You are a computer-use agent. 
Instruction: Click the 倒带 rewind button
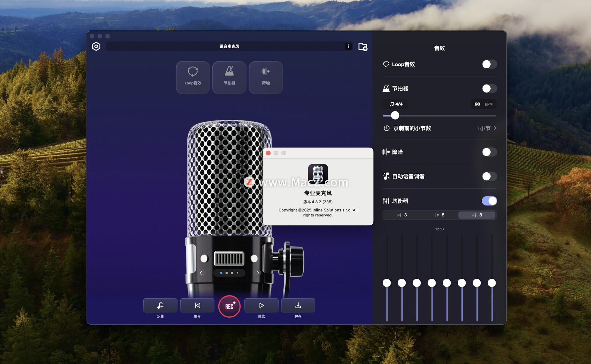197,306
